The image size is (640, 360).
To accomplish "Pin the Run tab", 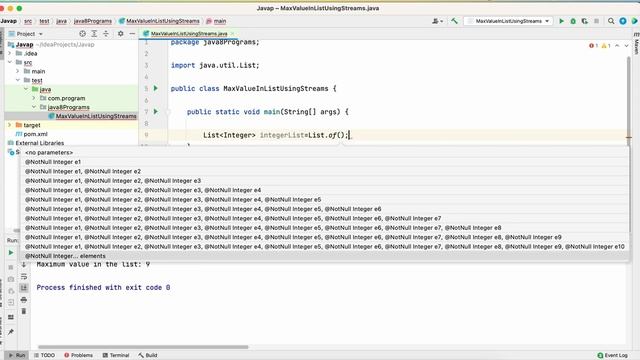I will point(11,332).
